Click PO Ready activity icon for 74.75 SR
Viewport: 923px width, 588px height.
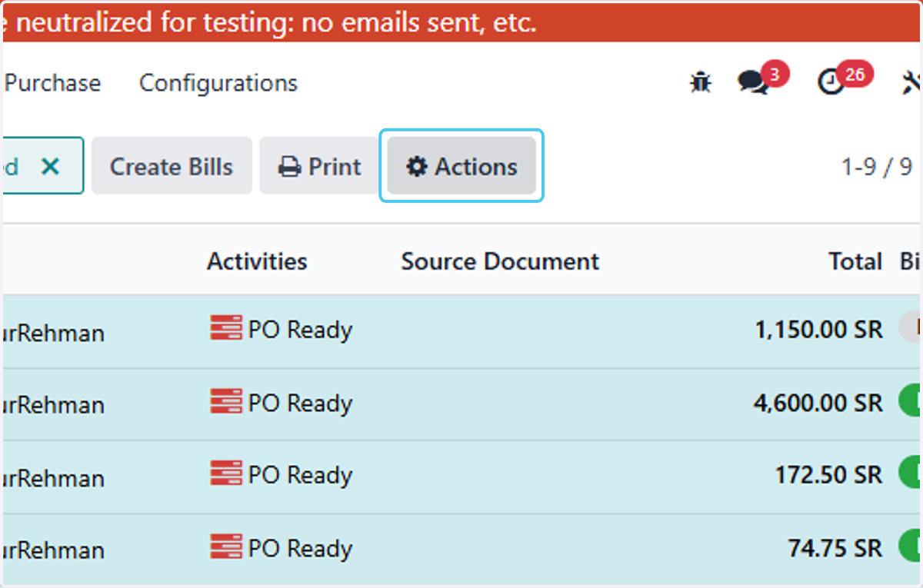225,547
